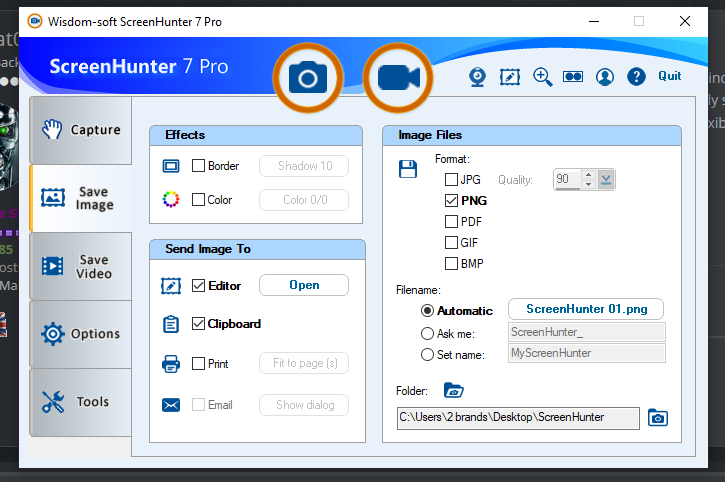
Task: Click the clipboard icon
Action: tap(171, 324)
